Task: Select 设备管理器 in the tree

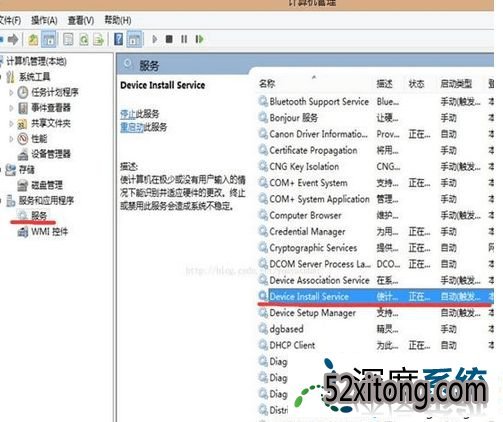Action: [x=51, y=154]
